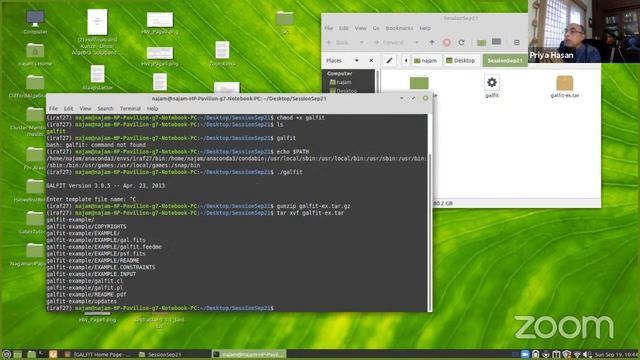Screen dimensions: 640x360
Task: Click the Show Desktop icon on taskbar
Action: click(18, 354)
